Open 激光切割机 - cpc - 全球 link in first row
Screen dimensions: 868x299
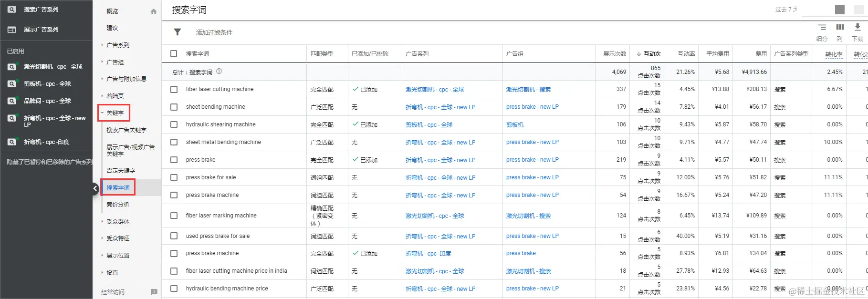[x=435, y=90]
